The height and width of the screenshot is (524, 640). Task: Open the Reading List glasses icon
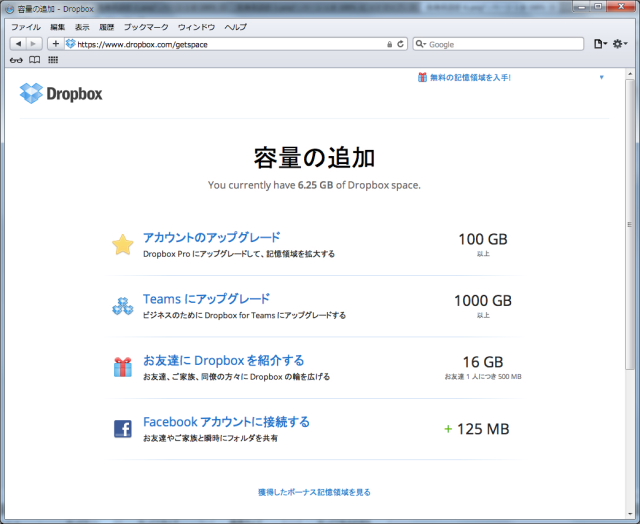(x=16, y=60)
